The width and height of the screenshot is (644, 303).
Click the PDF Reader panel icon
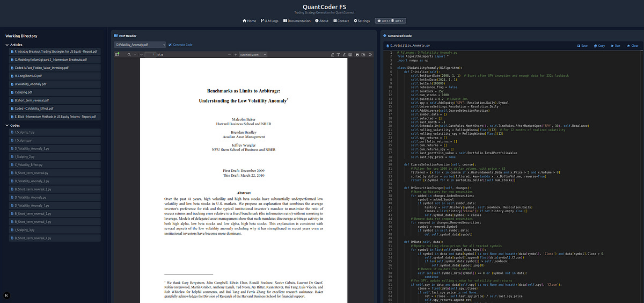116,35
